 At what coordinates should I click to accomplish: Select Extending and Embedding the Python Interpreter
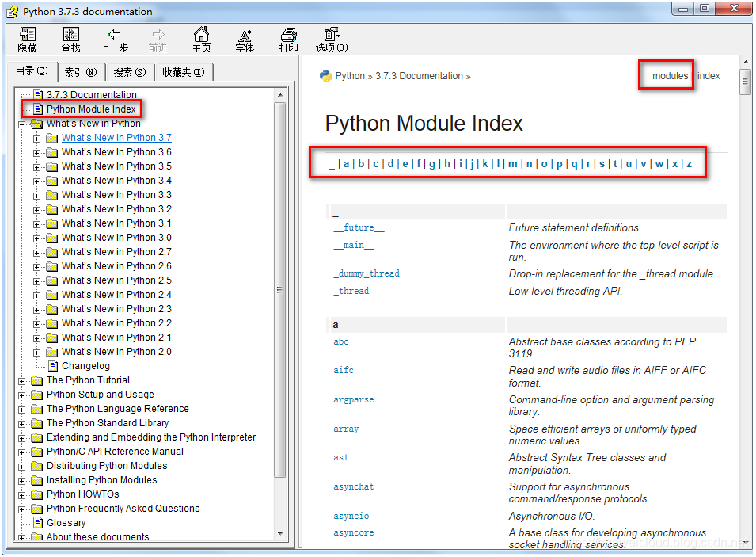click(151, 437)
